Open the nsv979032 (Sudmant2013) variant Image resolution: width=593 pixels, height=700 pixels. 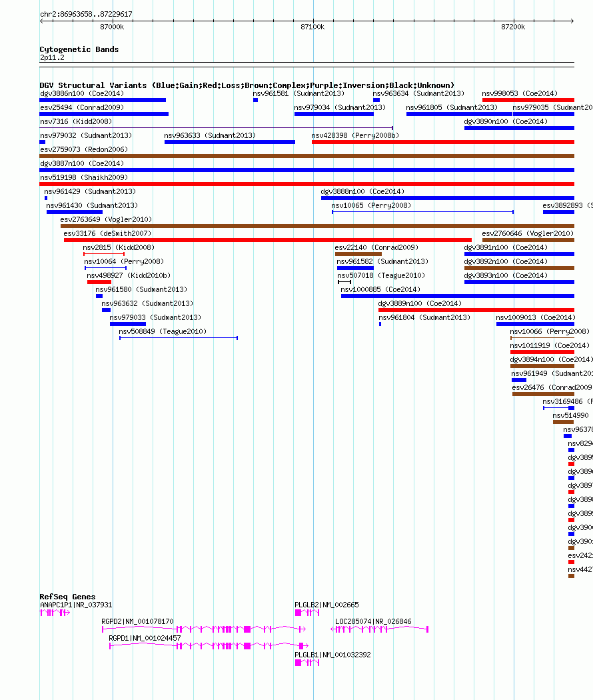[x=43, y=142]
